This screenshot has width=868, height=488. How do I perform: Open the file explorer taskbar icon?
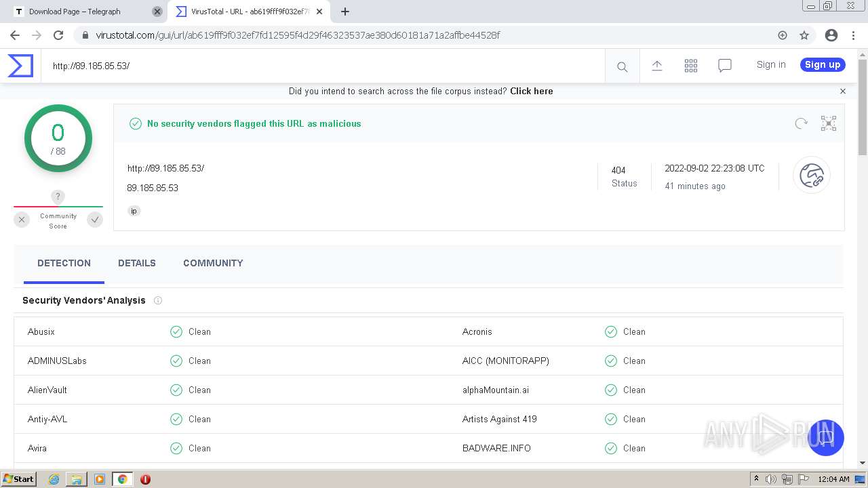tap(77, 479)
